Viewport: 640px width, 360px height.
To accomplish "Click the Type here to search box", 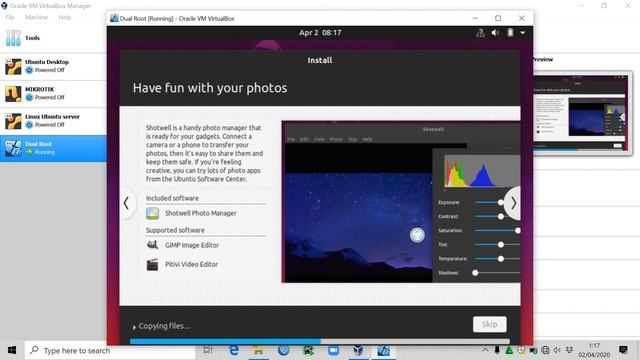I will point(109,350).
